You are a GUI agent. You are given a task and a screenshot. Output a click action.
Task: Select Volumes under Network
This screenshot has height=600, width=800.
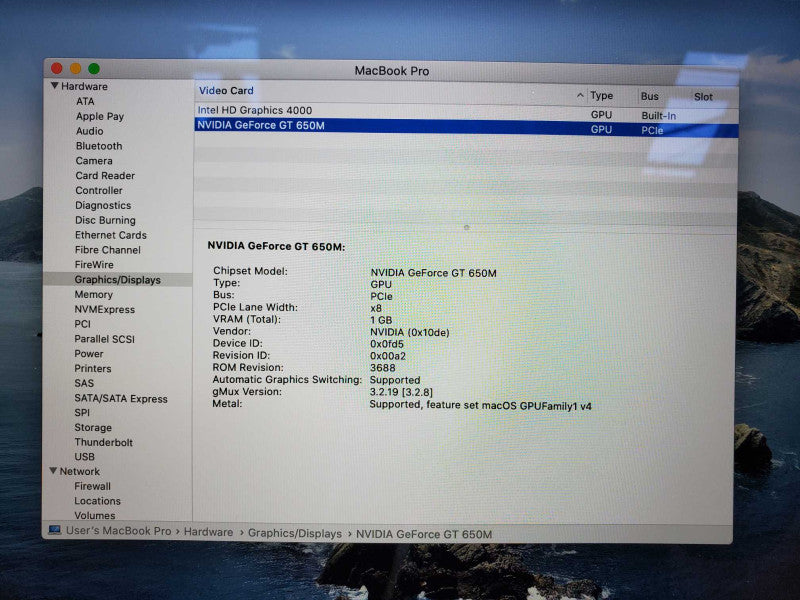(94, 515)
